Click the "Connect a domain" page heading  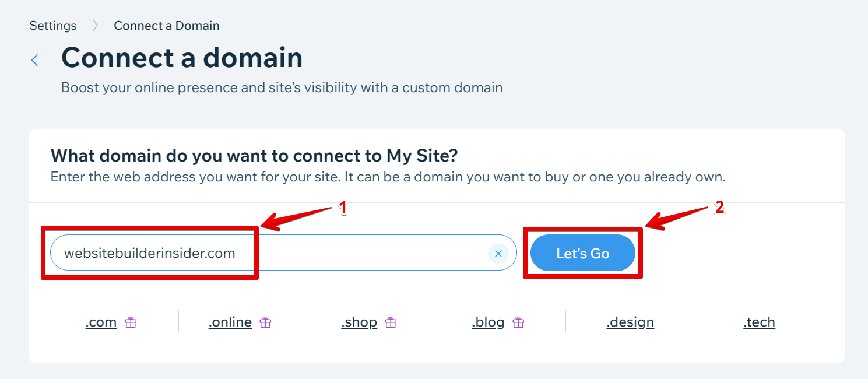click(x=182, y=58)
